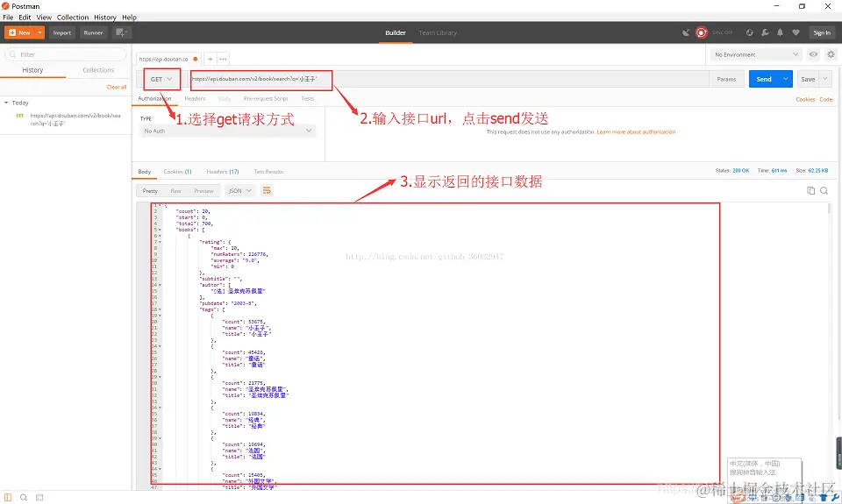This screenshot has width=842, height=504.
Task: Click the new window icon beside Runner
Action: click(121, 32)
